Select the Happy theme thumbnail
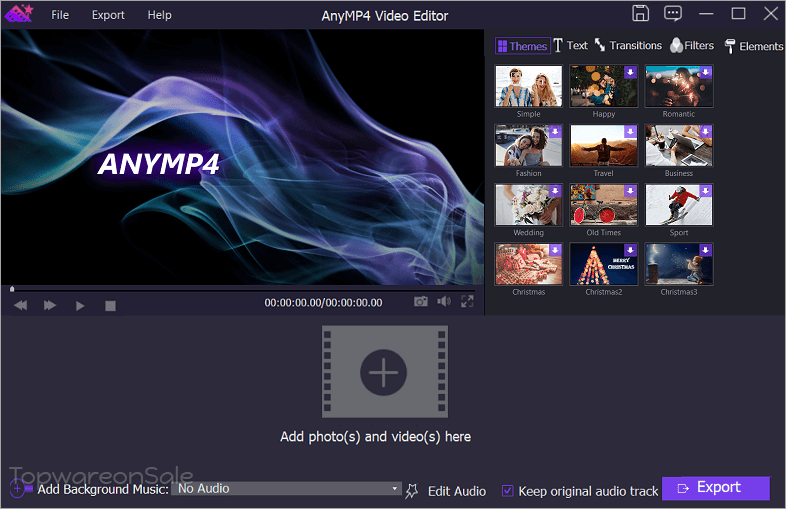786x509 pixels. tap(604, 86)
